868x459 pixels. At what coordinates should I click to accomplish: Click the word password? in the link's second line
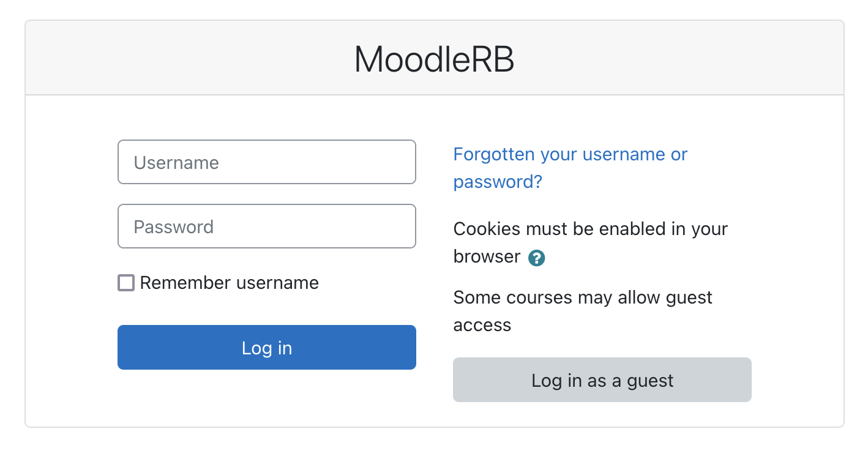pyautogui.click(x=498, y=182)
